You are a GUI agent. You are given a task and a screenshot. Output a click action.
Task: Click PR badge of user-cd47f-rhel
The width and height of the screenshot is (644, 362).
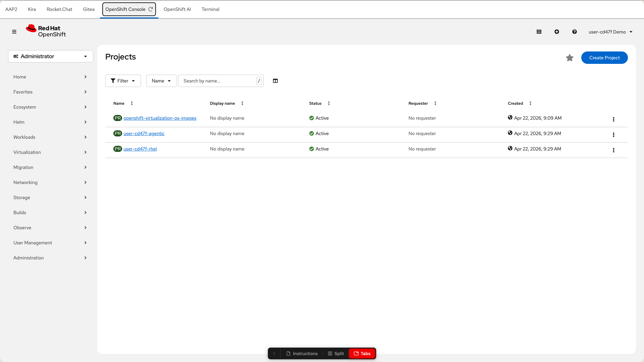tap(118, 149)
